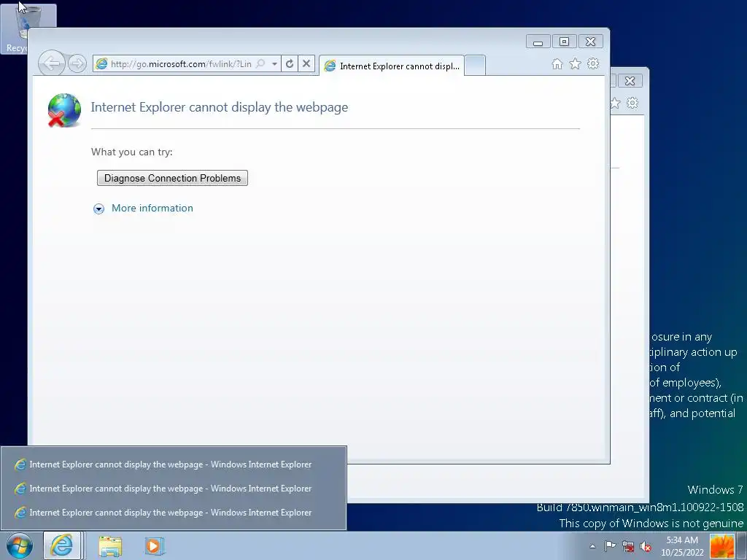Open the clock showing 5:34 AM

682,546
